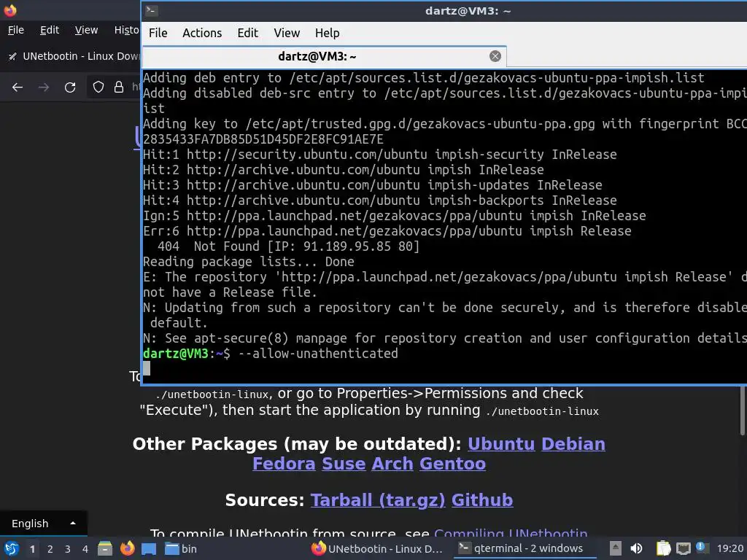747x560 pixels.
Task: Switch to workspace 2
Action: pyautogui.click(x=50, y=549)
